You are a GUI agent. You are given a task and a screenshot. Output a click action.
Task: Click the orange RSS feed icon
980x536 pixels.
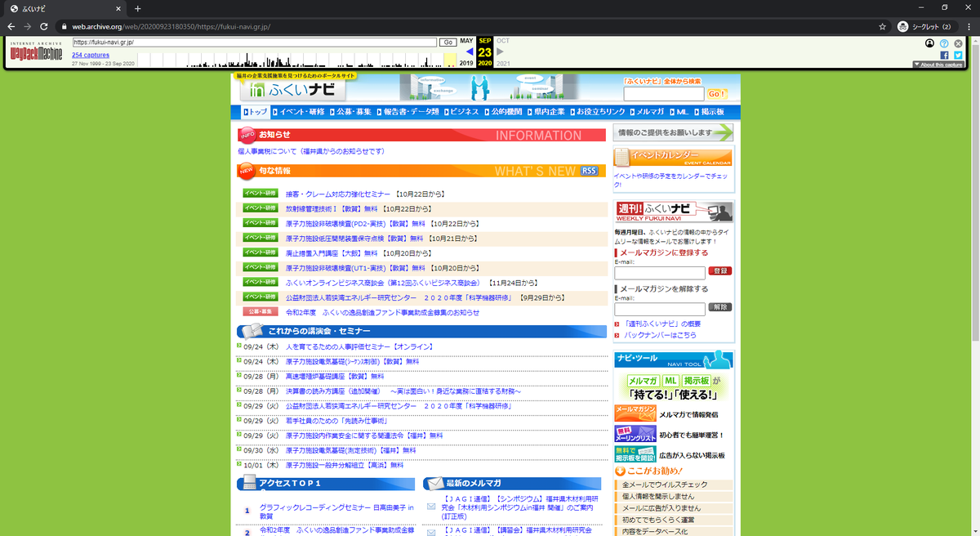click(x=588, y=171)
